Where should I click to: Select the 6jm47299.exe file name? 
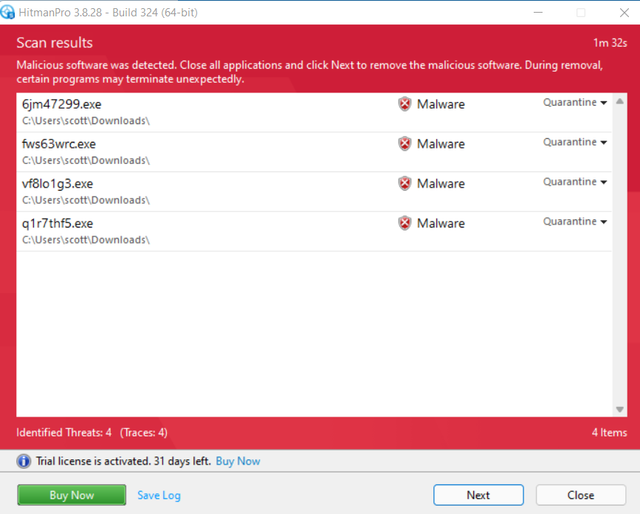click(62, 104)
